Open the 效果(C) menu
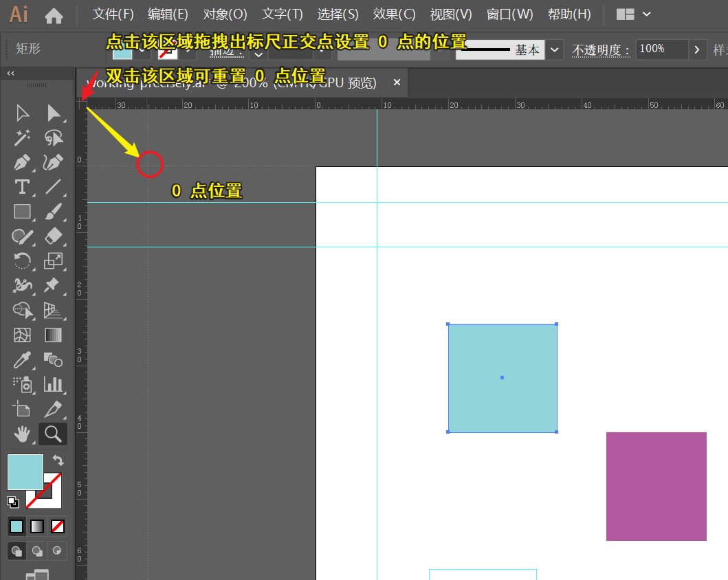Image resolution: width=728 pixels, height=580 pixels. 394,14
